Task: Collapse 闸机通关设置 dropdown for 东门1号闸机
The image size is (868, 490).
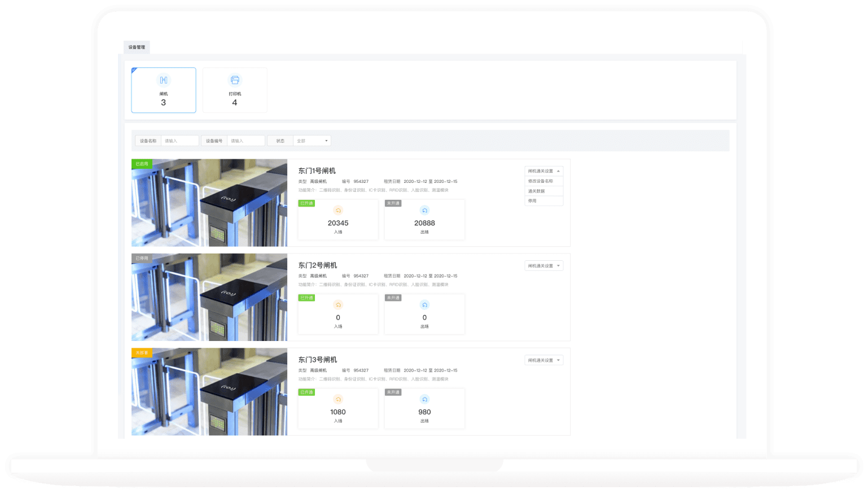Action: click(543, 171)
